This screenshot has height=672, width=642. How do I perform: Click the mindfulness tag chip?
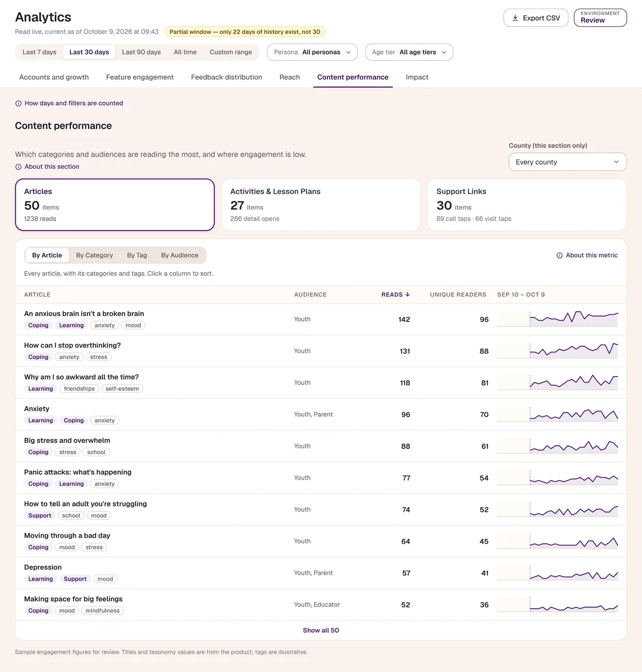tap(103, 611)
